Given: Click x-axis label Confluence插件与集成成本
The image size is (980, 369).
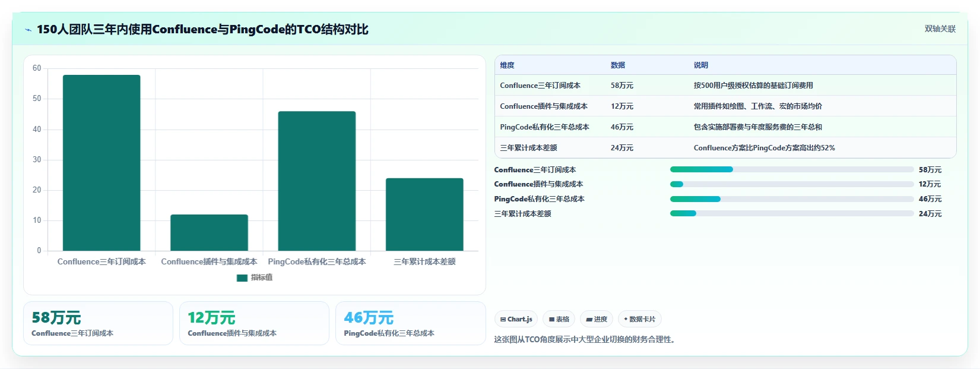Looking at the screenshot, I should 209,261.
